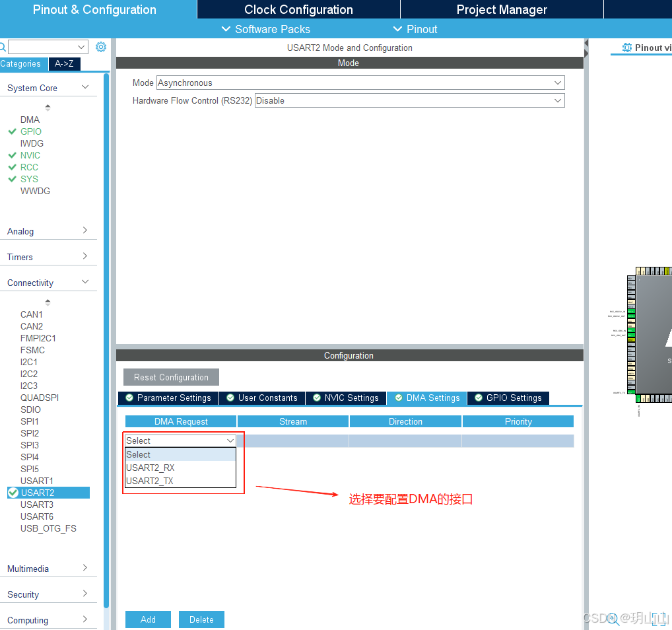Click the green checkmark beside GPIO
Image resolution: width=672 pixels, height=630 pixels.
pyautogui.click(x=13, y=131)
